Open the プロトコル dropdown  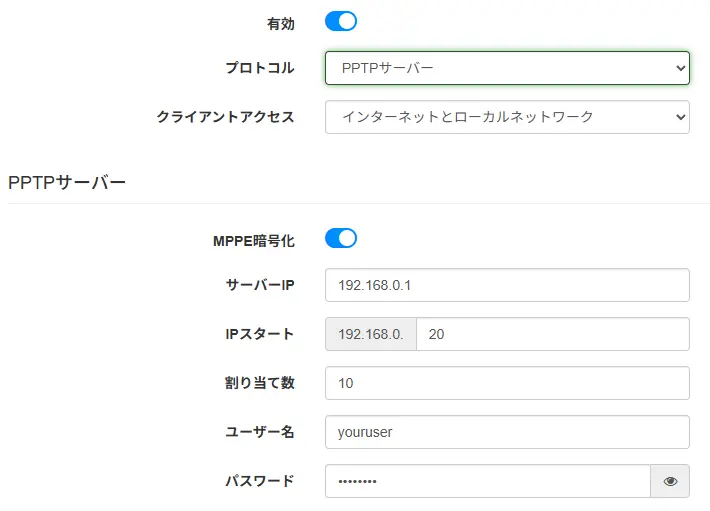[x=507, y=68]
